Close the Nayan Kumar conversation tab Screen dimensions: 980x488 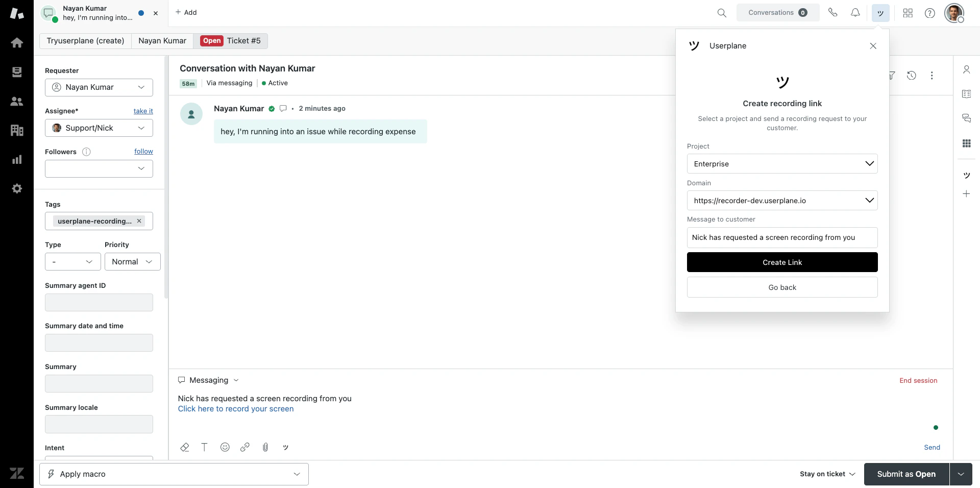(156, 13)
